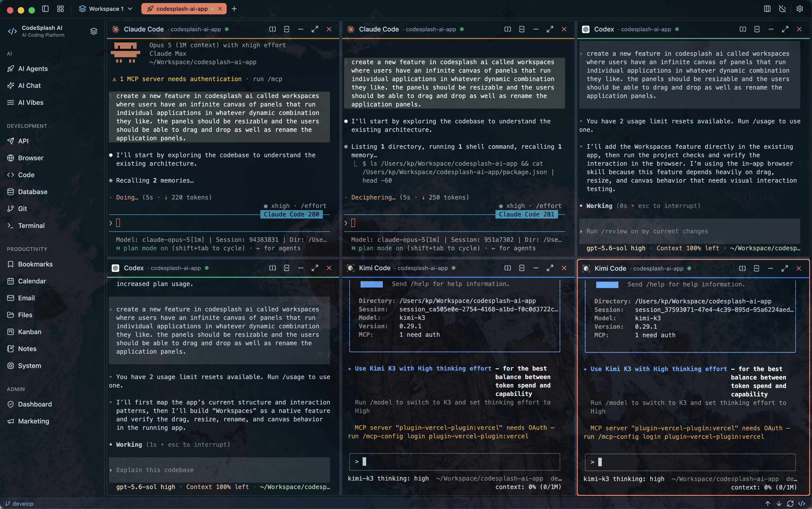812x509 pixels.
Task: Open the grid overview icon in top bar
Action: (61, 9)
